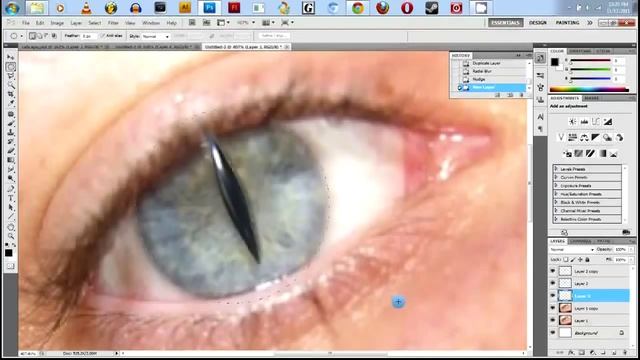
Task: Switch to the Essentials workspace
Action: 505,23
